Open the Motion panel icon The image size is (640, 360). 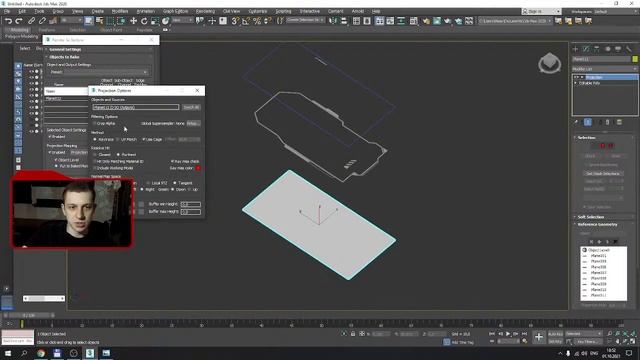[x=607, y=49]
